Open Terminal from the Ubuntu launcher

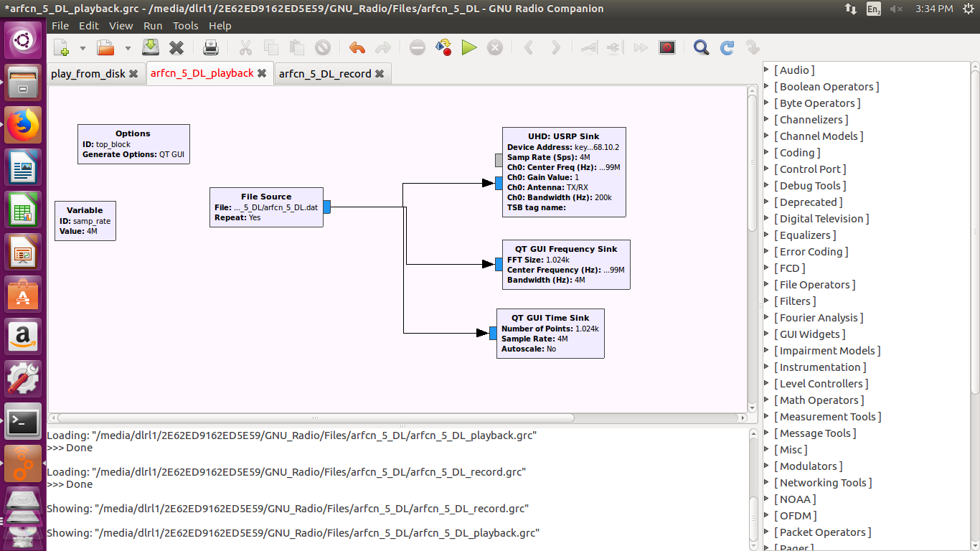click(x=23, y=422)
